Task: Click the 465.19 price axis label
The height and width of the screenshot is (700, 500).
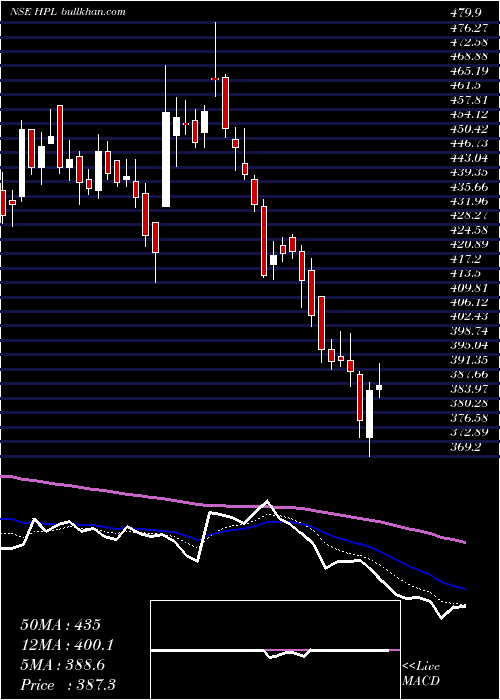Action: coord(469,71)
